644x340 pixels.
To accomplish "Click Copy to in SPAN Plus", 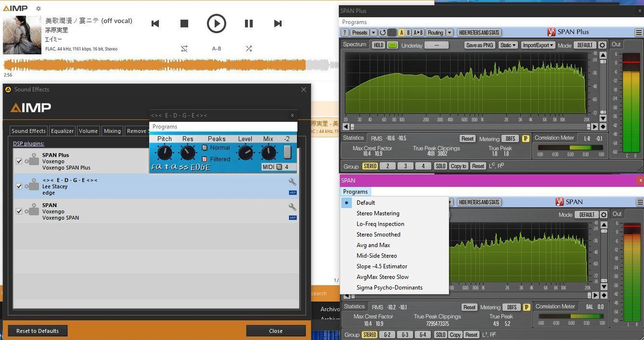I will (x=458, y=166).
